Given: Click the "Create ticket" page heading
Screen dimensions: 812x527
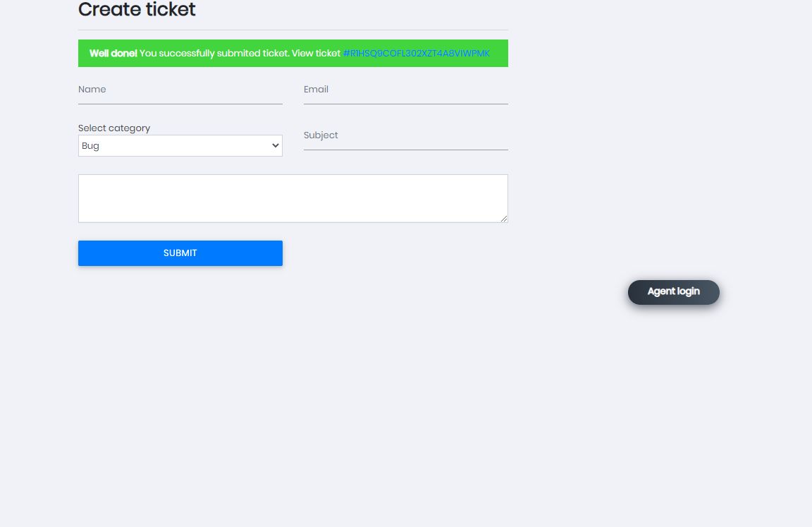Looking at the screenshot, I should (x=137, y=10).
